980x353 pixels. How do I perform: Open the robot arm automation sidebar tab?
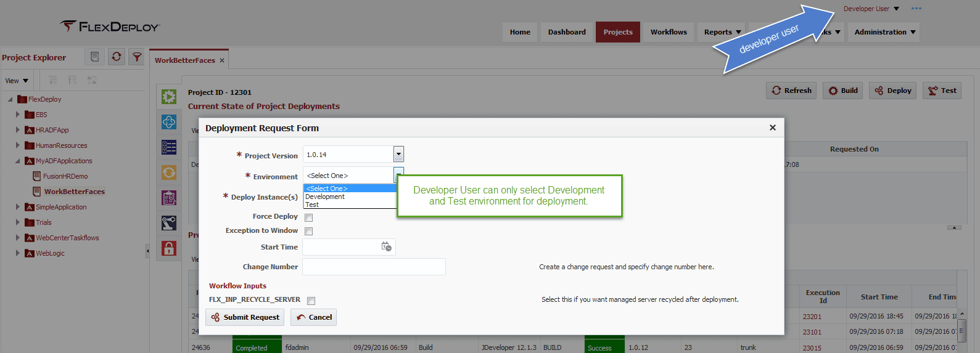tap(169, 223)
